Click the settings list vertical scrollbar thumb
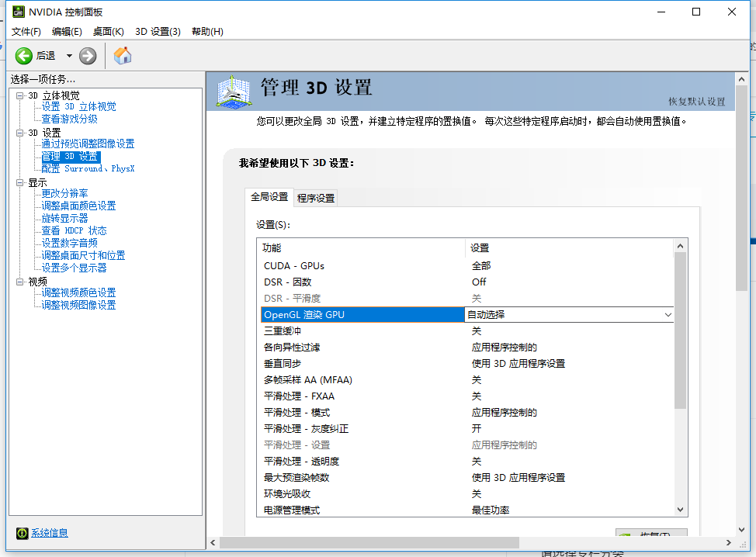This screenshot has width=756, height=557. [x=680, y=330]
